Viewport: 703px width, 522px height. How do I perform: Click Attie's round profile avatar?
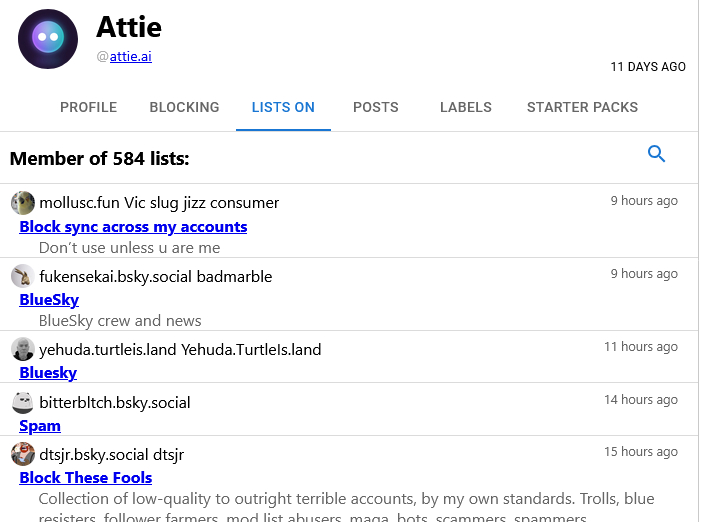click(48, 39)
